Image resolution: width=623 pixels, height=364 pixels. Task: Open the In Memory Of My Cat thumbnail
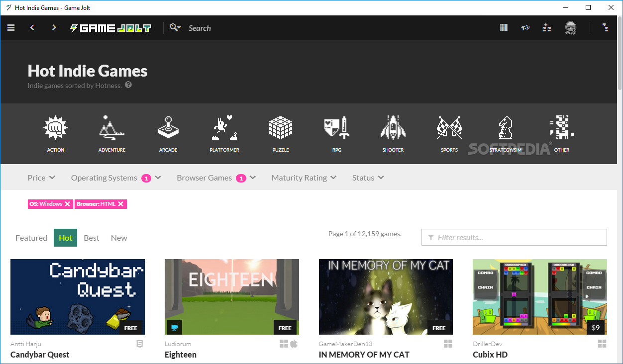click(x=386, y=297)
